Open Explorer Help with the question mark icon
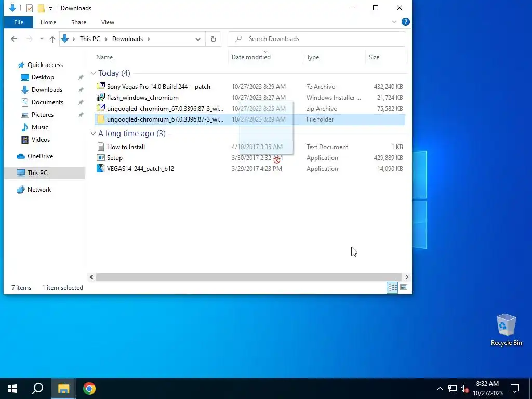 click(405, 22)
